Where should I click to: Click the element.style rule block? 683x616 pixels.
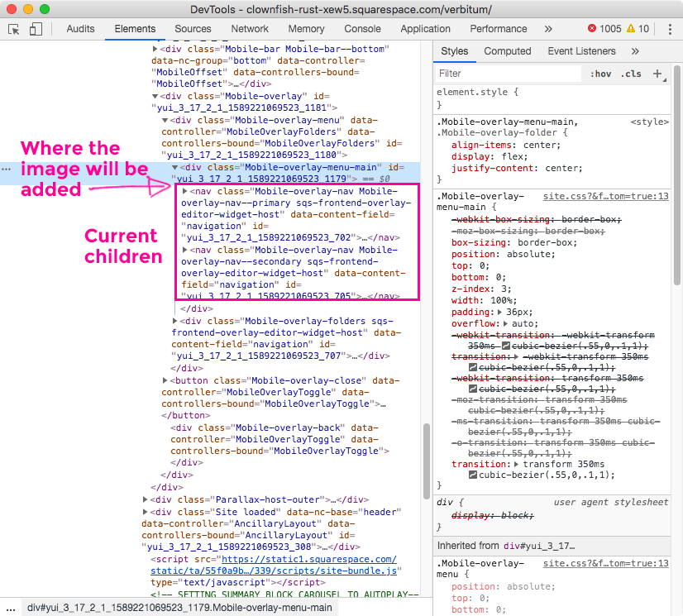(552, 98)
